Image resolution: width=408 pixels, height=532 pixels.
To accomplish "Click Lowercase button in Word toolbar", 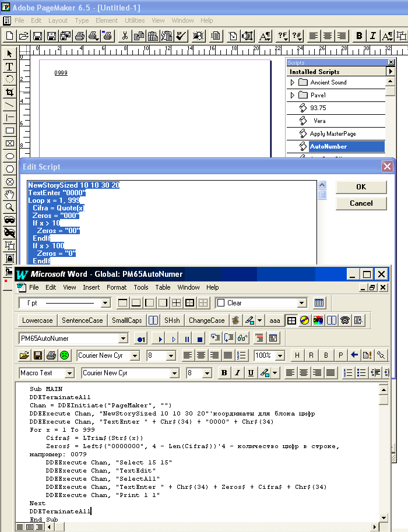I will coord(37,320).
